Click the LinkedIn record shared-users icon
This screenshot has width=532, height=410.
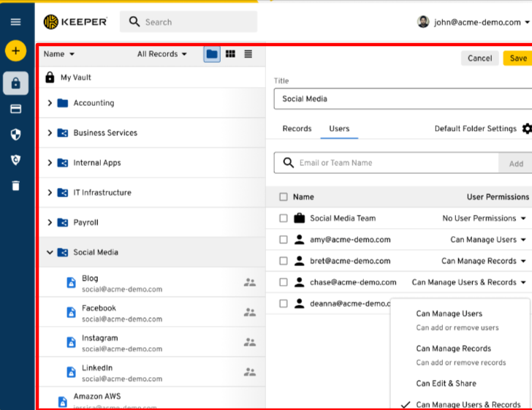pyautogui.click(x=250, y=372)
